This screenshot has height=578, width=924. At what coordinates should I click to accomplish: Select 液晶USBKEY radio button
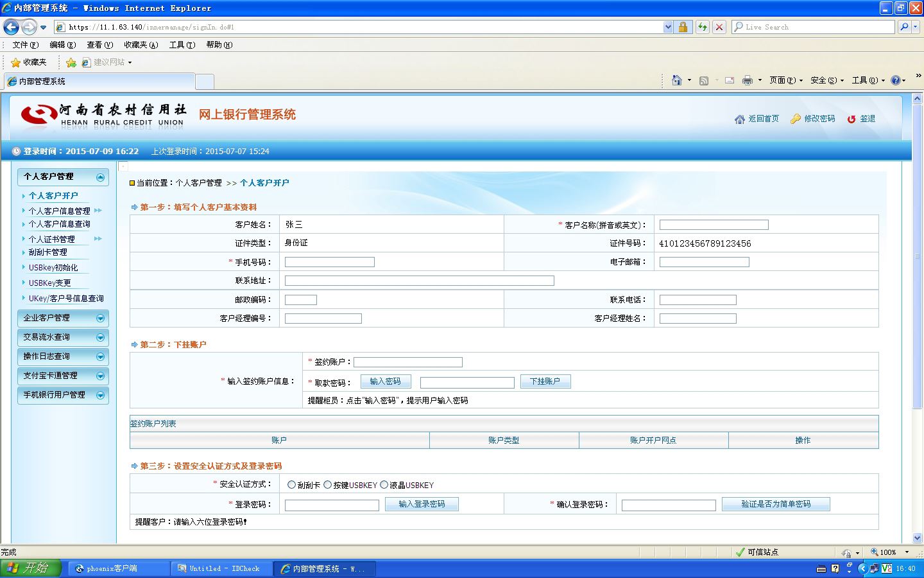click(384, 485)
